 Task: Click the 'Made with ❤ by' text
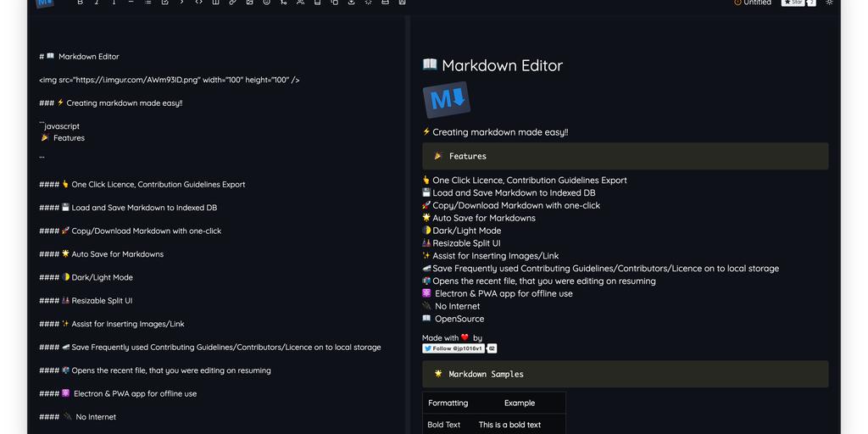[x=452, y=337]
